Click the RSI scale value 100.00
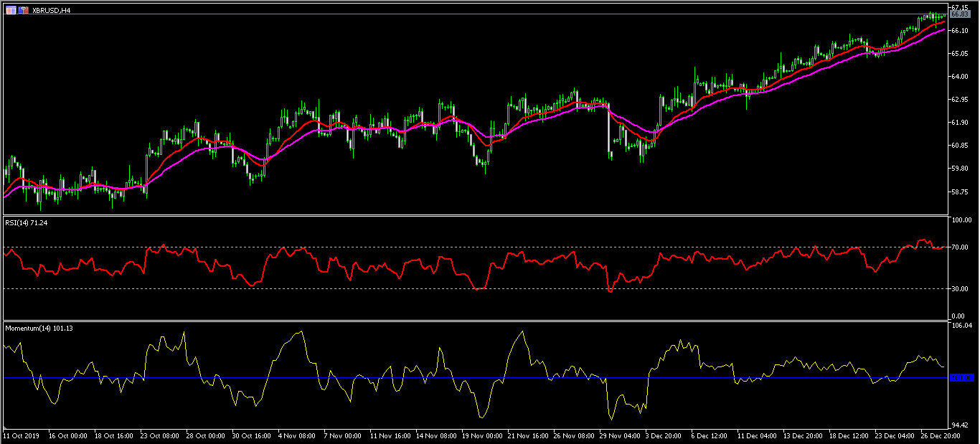This screenshot has height=444, width=980. [x=961, y=220]
